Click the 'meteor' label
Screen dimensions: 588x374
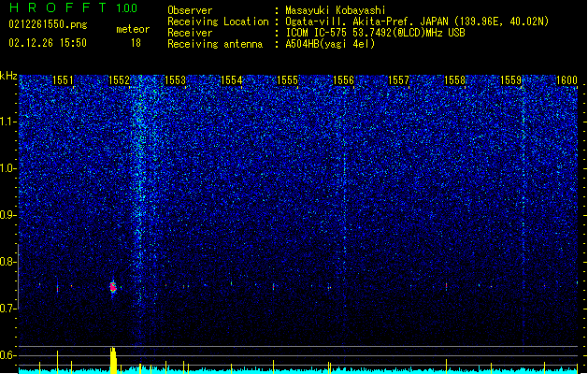133,29
